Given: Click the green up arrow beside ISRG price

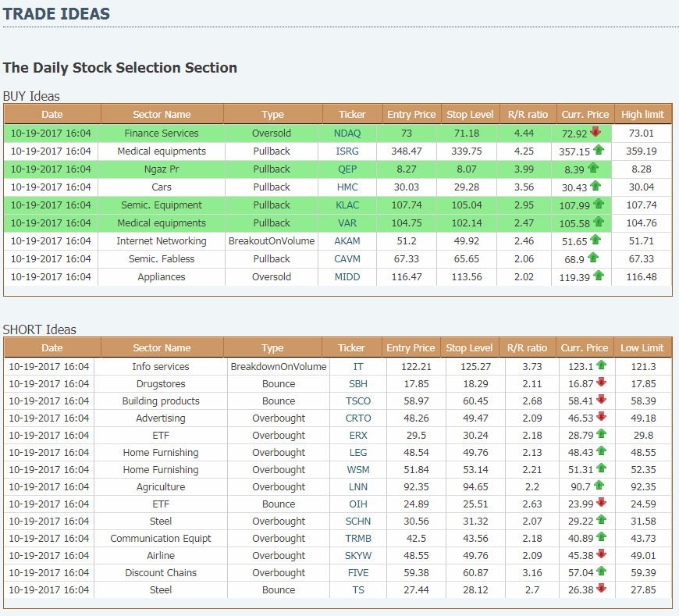Looking at the screenshot, I should (599, 150).
